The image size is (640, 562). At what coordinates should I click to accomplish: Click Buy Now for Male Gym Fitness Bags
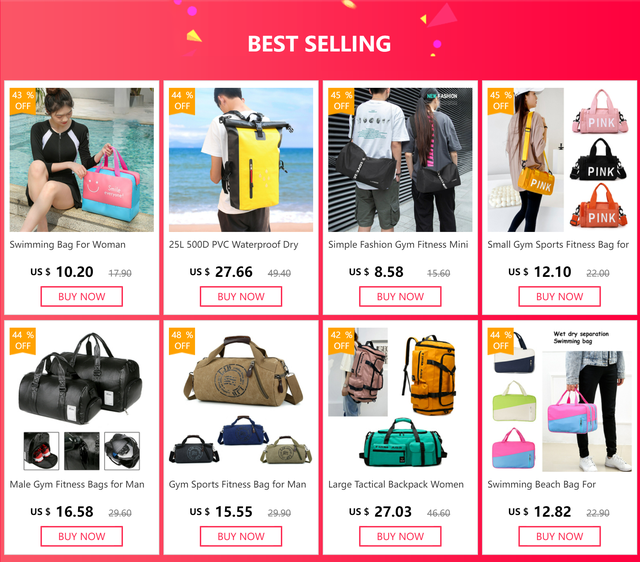(82, 536)
